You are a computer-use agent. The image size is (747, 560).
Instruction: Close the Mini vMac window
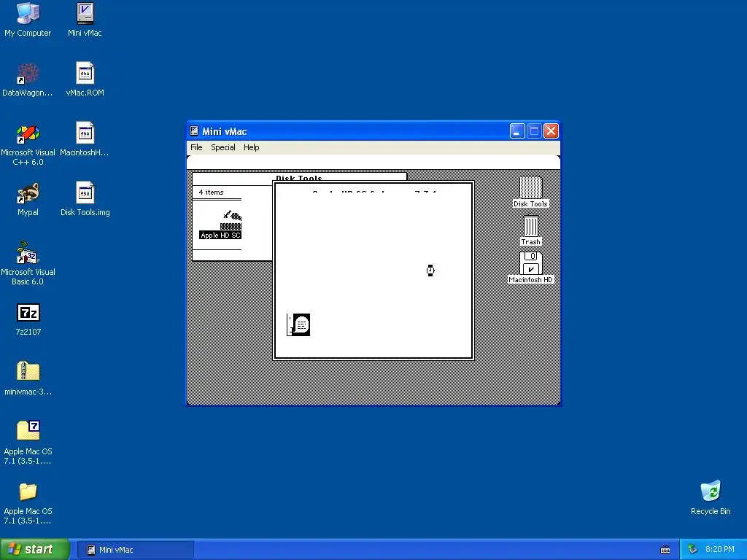pyautogui.click(x=551, y=131)
